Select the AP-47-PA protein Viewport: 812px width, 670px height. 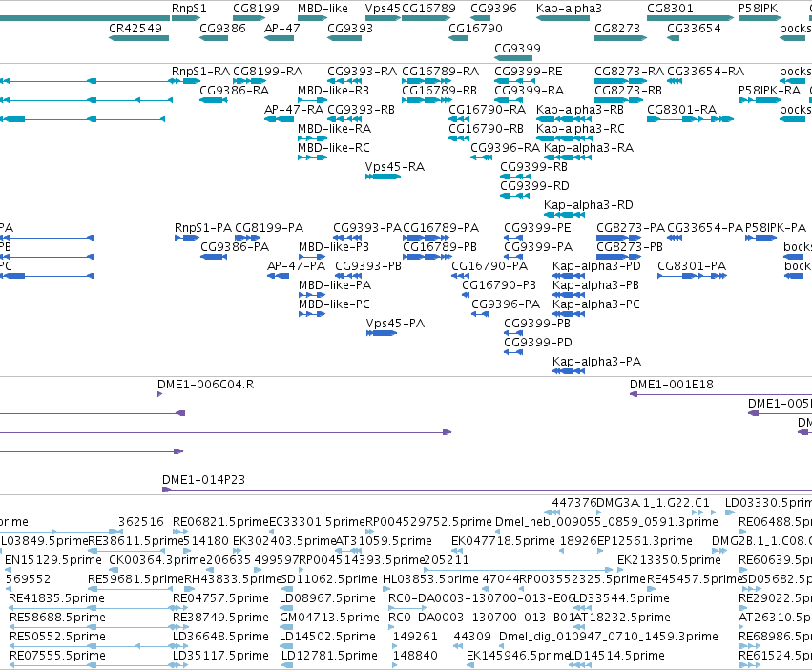[x=278, y=276]
